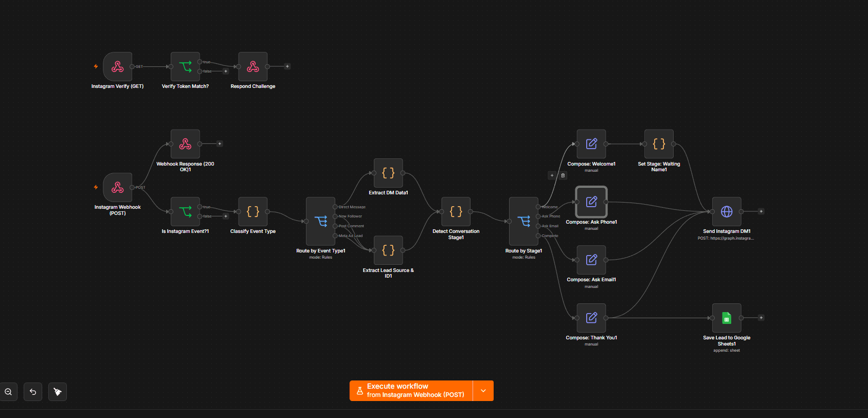Screen dimensions: 868x418
Task: Delete node using trash icon above Ask Phone1
Action: tap(563, 175)
